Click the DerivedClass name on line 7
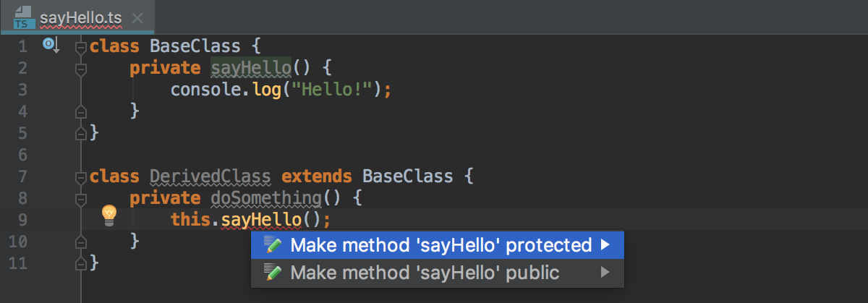The width and height of the screenshot is (868, 303). 210,176
